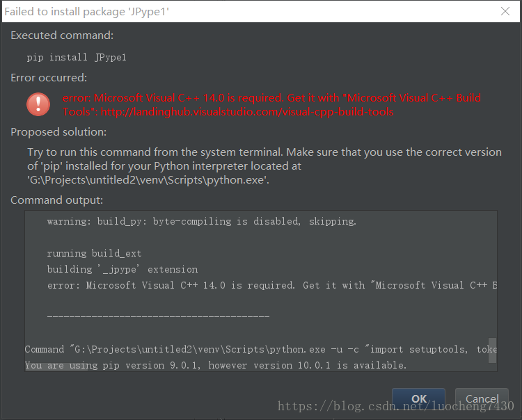Click the 'error: Microsoft Visual C++ 14.0' output line

click(271, 285)
